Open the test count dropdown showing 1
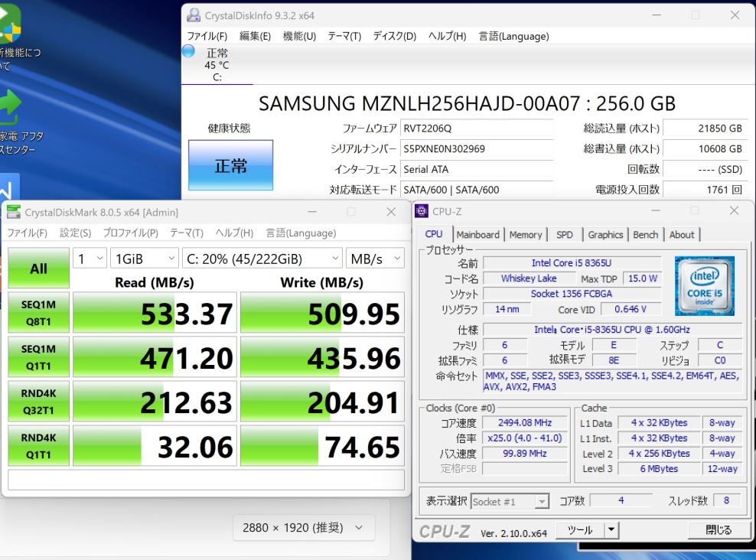 tap(90, 259)
